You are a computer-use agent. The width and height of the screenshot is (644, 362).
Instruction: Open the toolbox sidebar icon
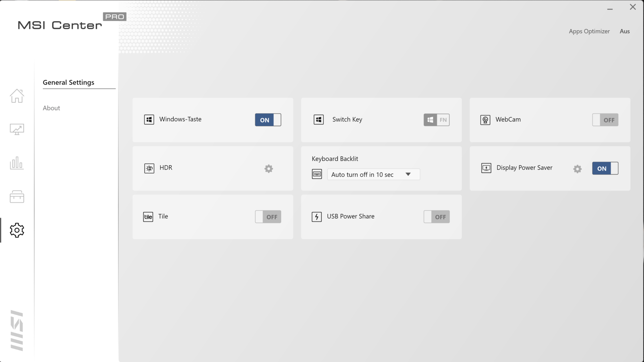17,196
